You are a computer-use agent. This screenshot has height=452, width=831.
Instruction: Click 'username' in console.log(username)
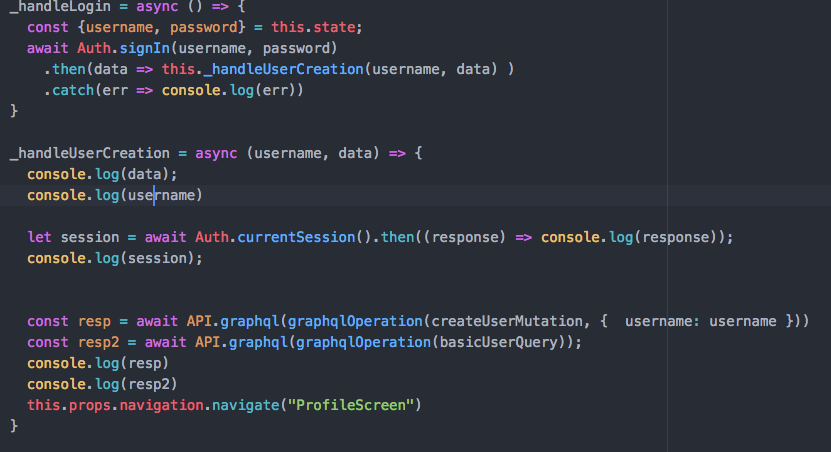pyautogui.click(x=162, y=195)
